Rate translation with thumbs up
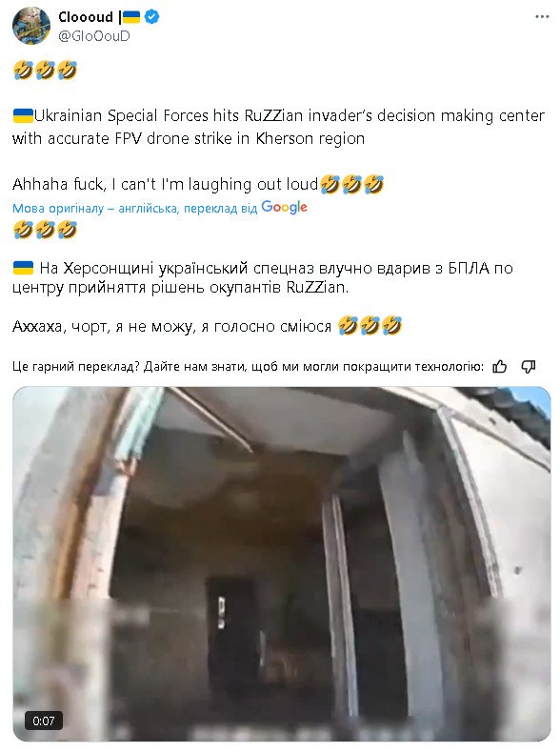 coord(499,367)
